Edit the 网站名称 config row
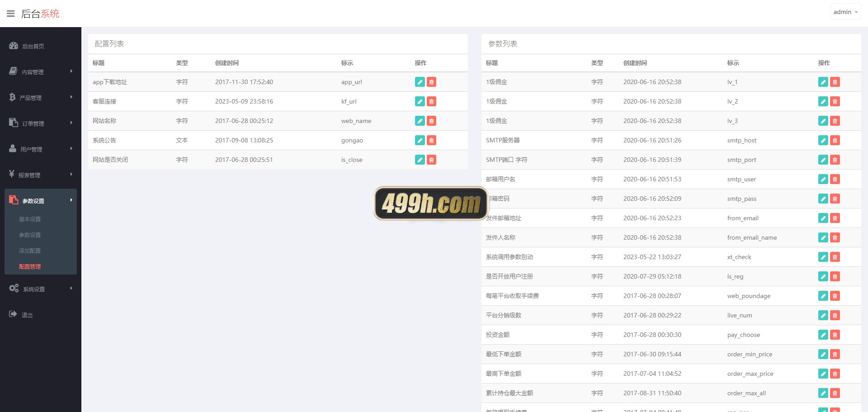 (x=420, y=121)
